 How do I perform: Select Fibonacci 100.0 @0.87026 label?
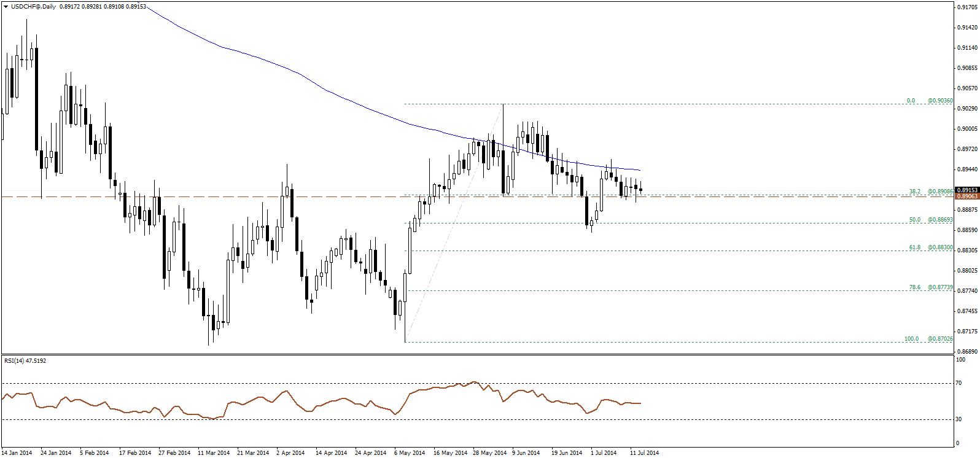pos(928,339)
